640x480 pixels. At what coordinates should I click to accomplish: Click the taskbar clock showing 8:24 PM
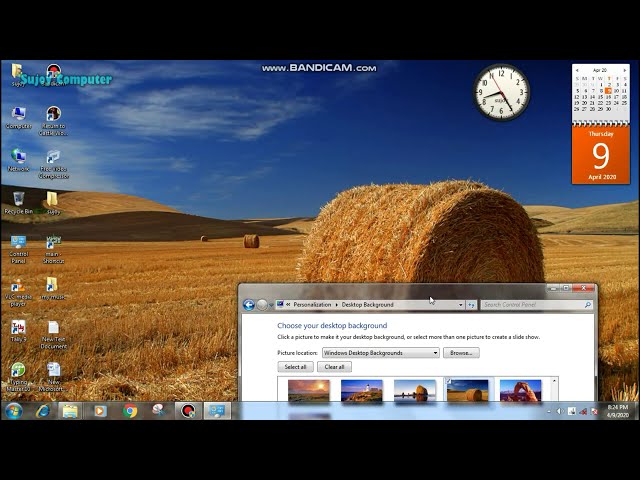[x=618, y=411]
